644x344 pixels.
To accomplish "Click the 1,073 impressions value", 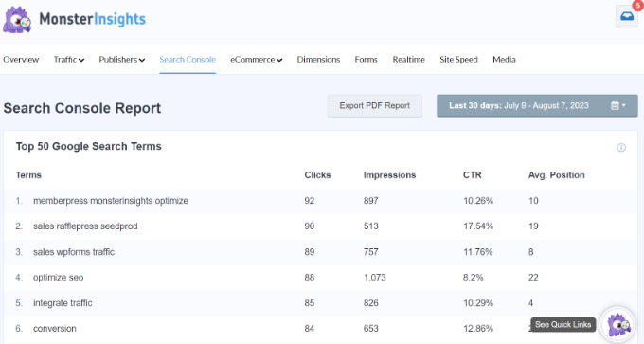I will pos(375,278).
